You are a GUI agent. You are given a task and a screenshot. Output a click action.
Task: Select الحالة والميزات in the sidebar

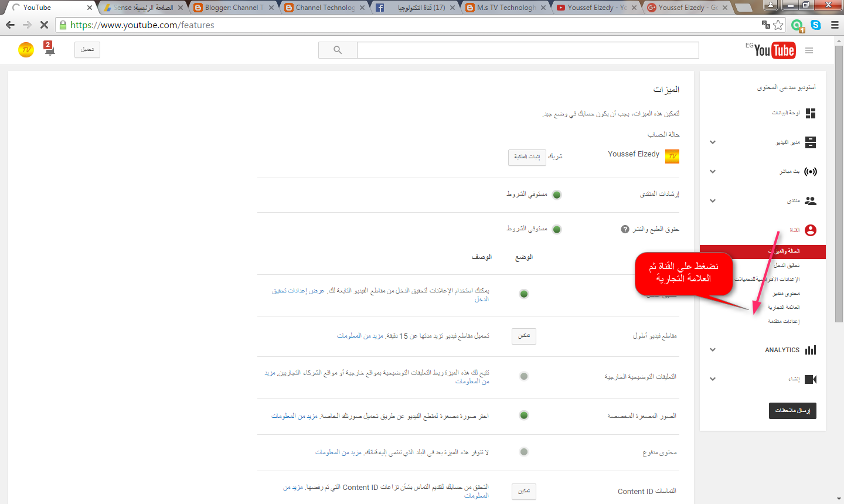pos(763,251)
